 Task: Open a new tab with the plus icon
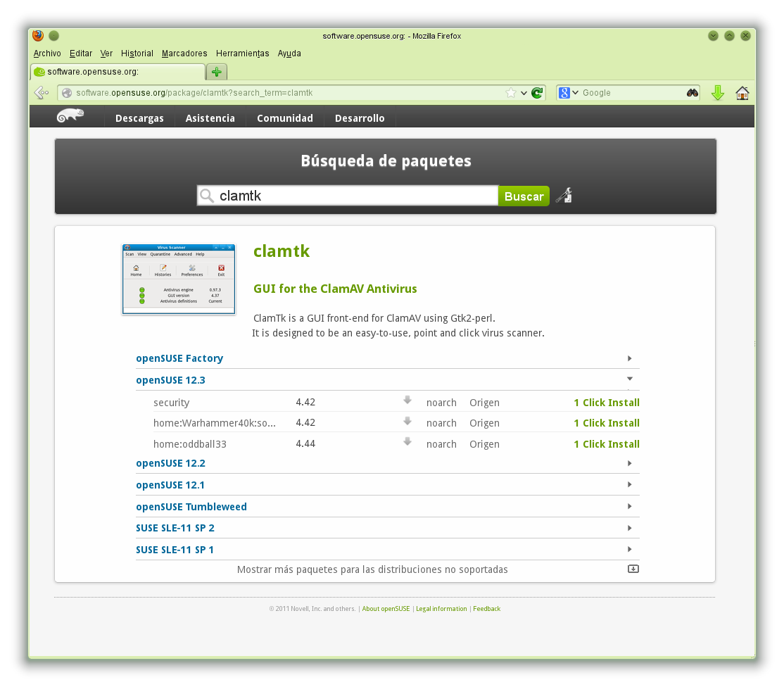pyautogui.click(x=217, y=72)
